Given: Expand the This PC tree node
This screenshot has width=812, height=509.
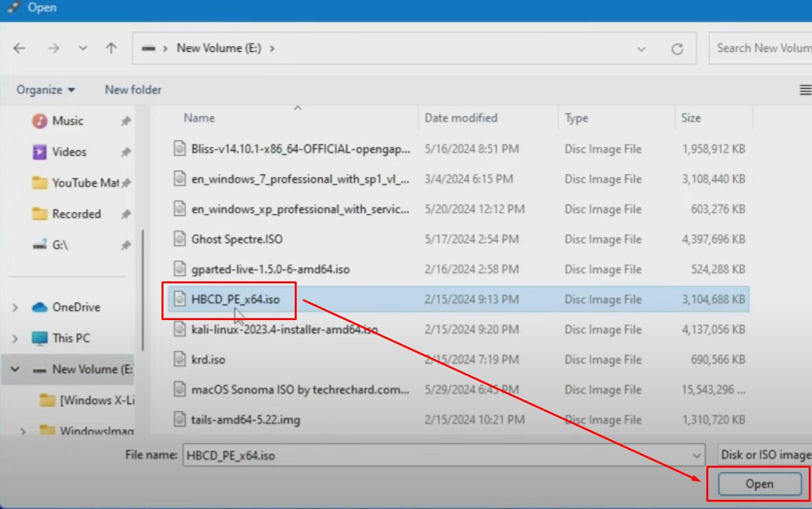Looking at the screenshot, I should [x=15, y=338].
